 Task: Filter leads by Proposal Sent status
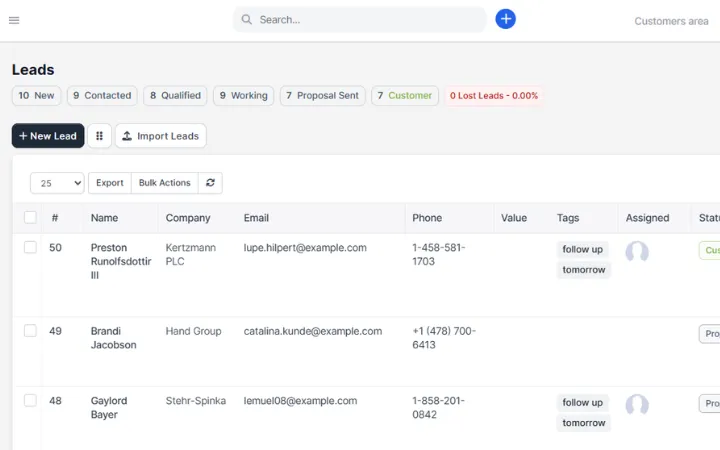pyautogui.click(x=322, y=96)
